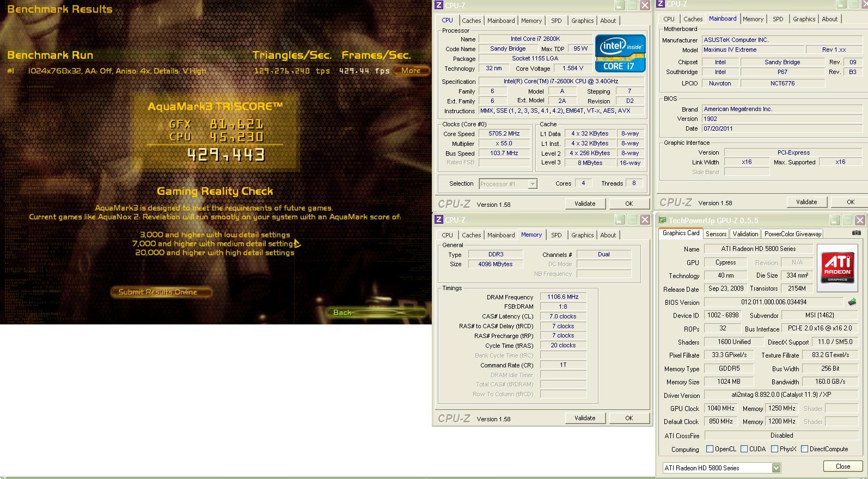Click the GPU Clock 1040 MHz field
This screenshot has height=479, width=868.
click(x=721, y=408)
